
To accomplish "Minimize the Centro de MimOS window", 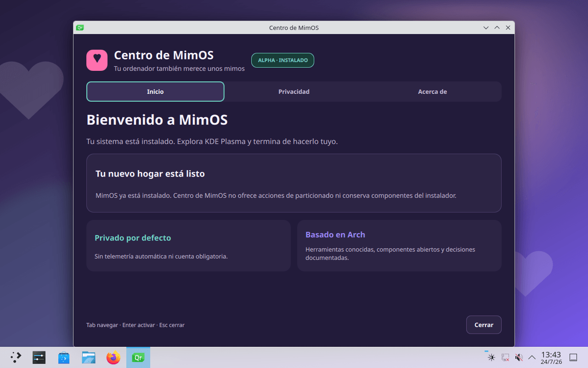I will (486, 28).
